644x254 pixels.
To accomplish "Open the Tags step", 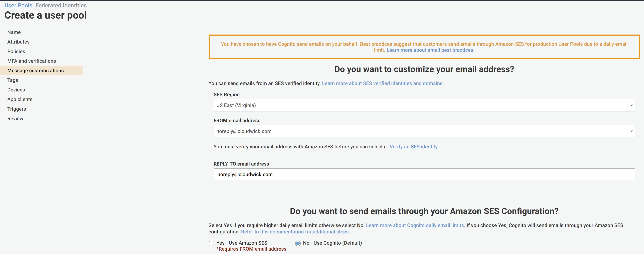I will point(13,80).
